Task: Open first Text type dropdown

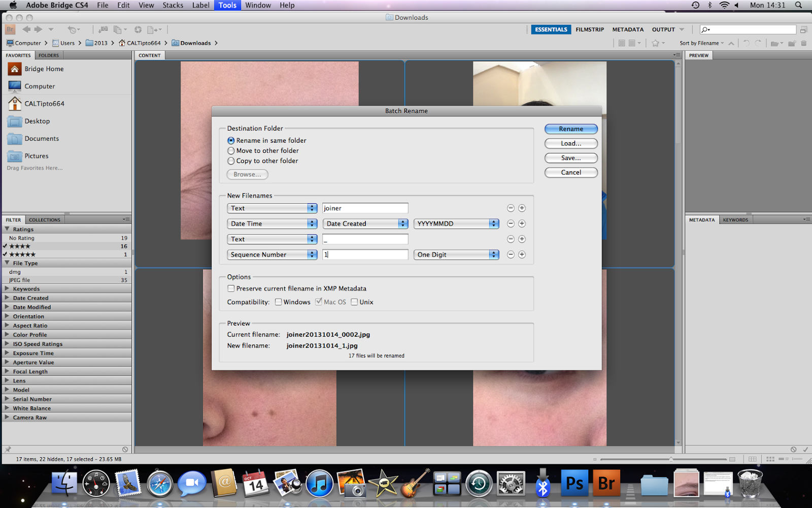Action: tap(272, 208)
